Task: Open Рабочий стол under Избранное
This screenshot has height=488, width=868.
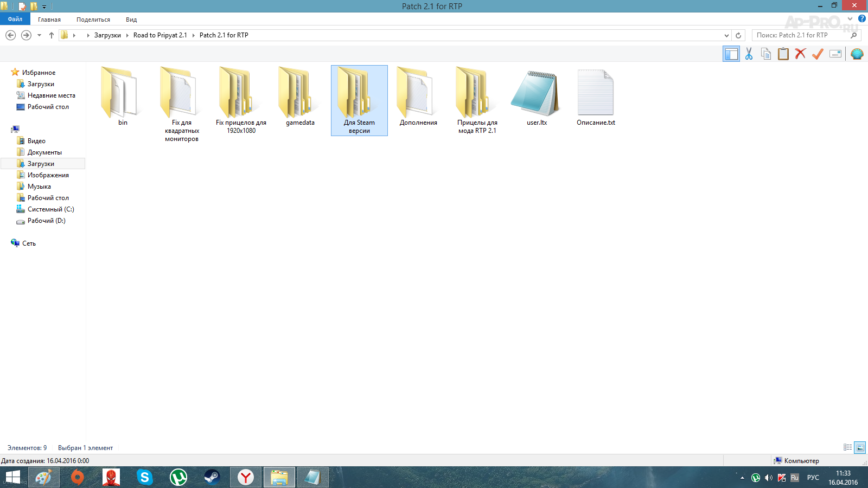Action: click(48, 107)
